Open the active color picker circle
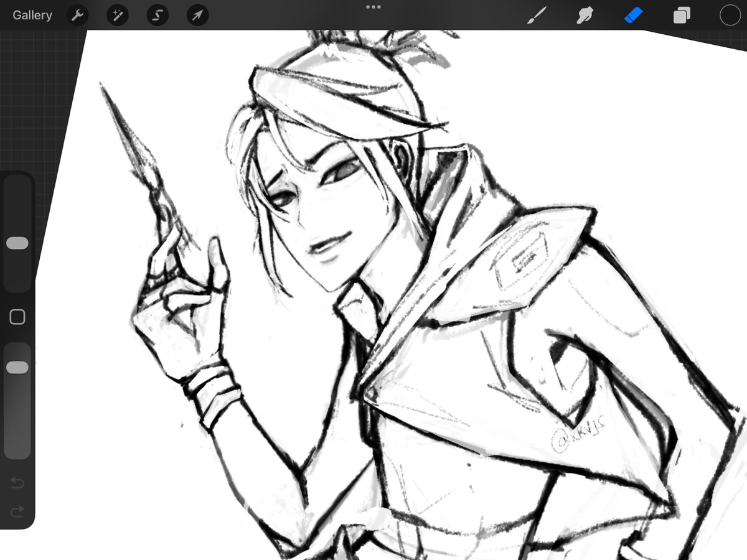The width and height of the screenshot is (747, 560). pos(730,16)
